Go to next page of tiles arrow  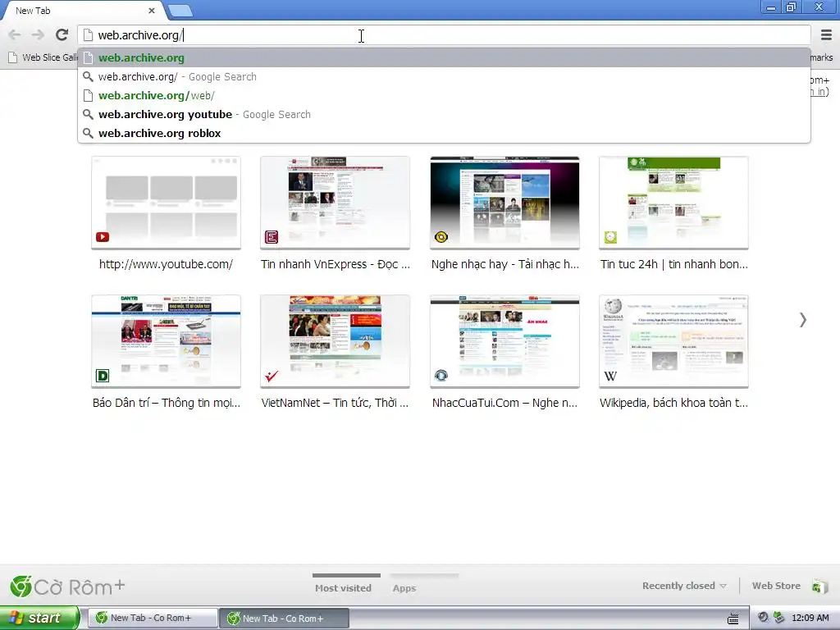(x=802, y=320)
